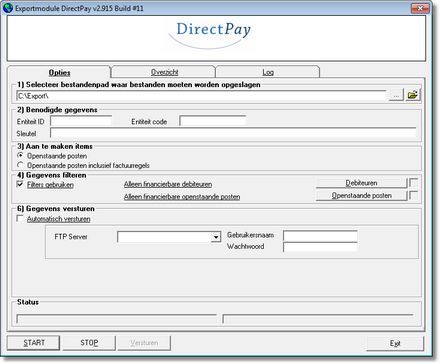The width and height of the screenshot is (440, 364).
Task: Enable 'Automatisch versturen' checkbox
Action: click(20, 219)
